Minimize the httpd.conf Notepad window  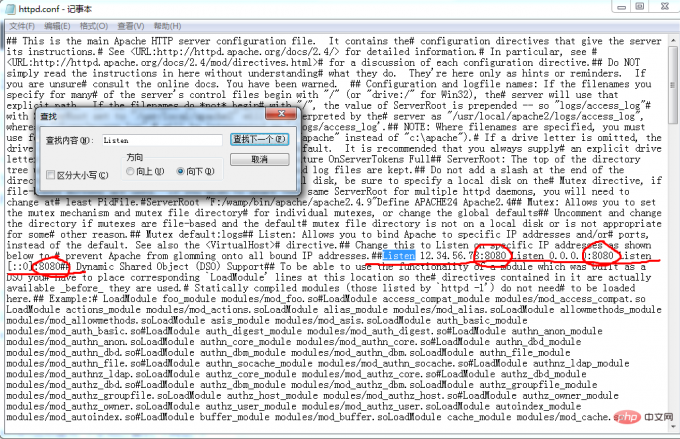(621, 6)
